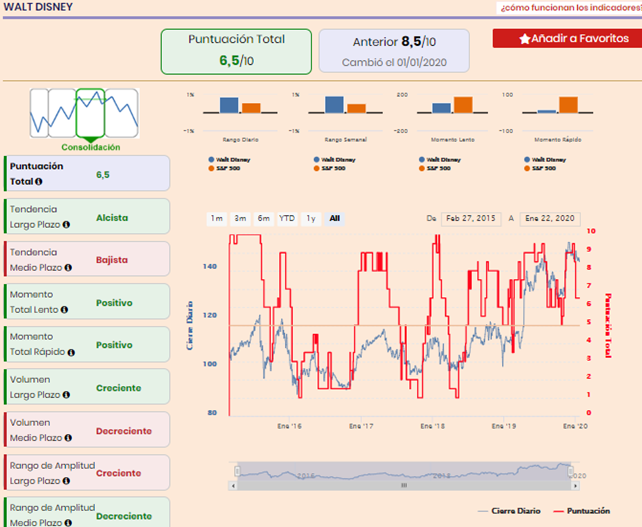Viewport: 642px width, 527px height.
Task: Click the 'Ene '18' axis label
Action: 432,426
